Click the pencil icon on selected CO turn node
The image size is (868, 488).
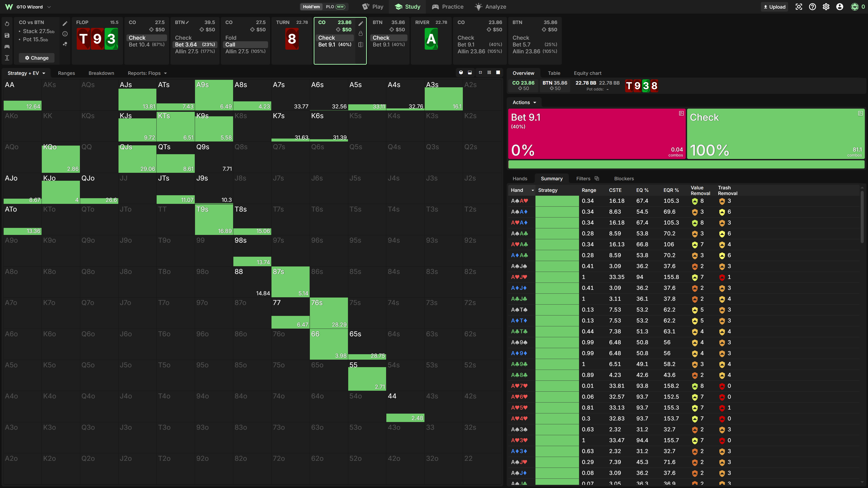coord(360,24)
